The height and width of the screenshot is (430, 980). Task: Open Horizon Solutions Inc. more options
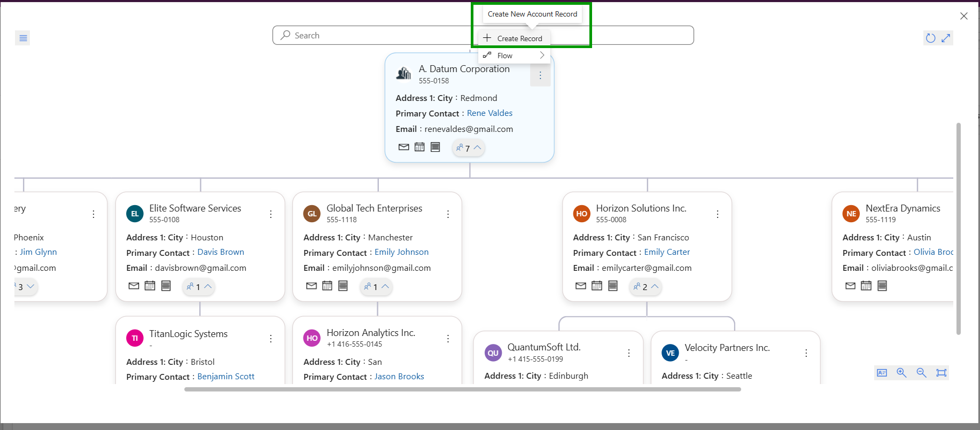point(718,214)
